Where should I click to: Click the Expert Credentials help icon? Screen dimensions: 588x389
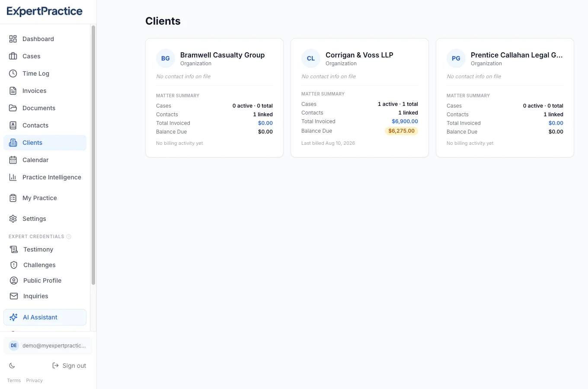point(69,236)
